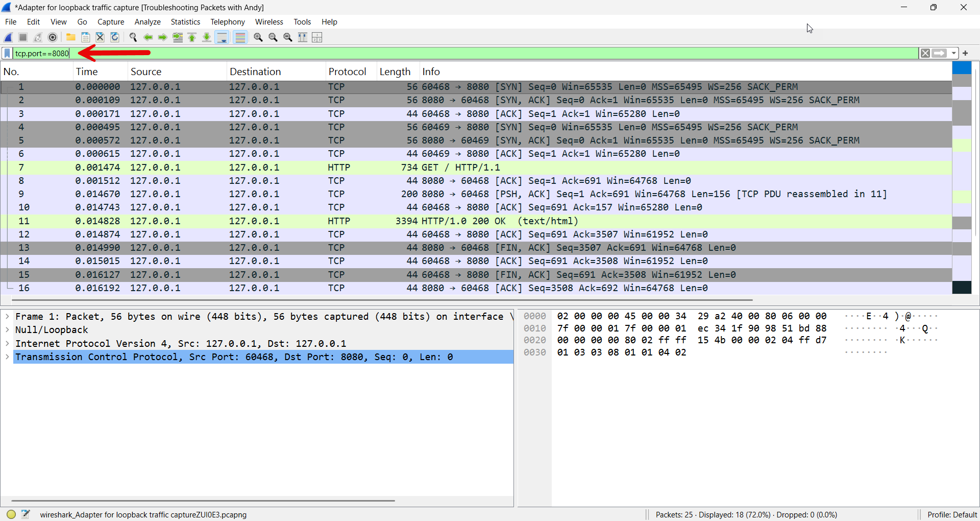This screenshot has height=521, width=980.
Task: Open the Statistics menu
Action: [x=185, y=21]
